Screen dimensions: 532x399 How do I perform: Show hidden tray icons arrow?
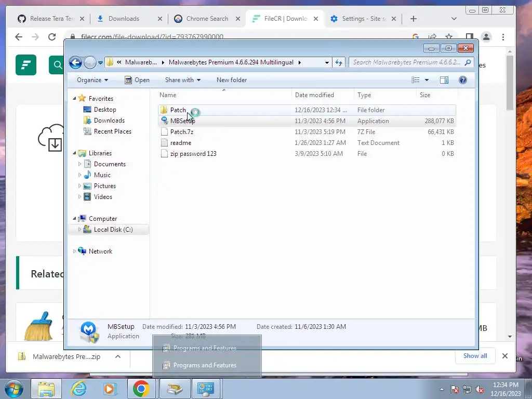click(x=442, y=389)
